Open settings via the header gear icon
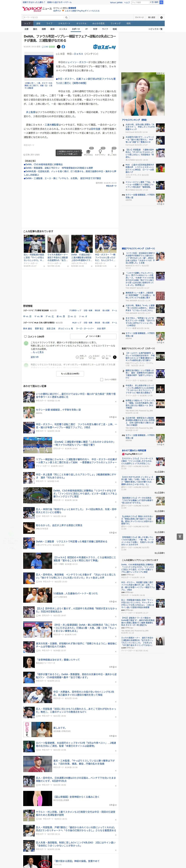This screenshot has height=868, width=186. [161, 18]
